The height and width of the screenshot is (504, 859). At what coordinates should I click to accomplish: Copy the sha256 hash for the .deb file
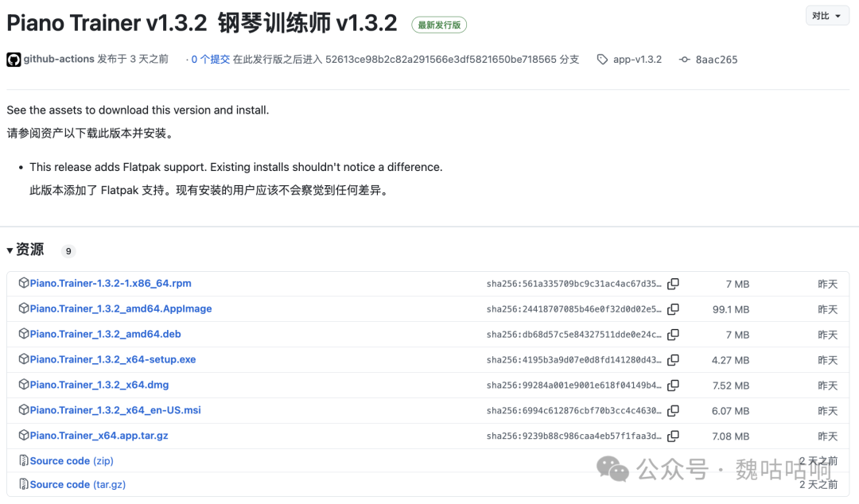(674, 334)
